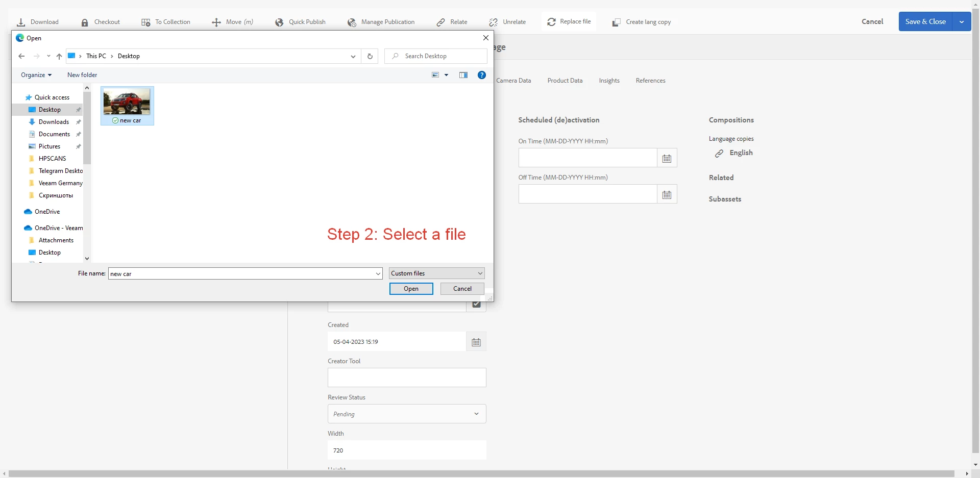This screenshot has height=478, width=980.
Task: Click the Checkout lock icon
Action: coord(85,22)
